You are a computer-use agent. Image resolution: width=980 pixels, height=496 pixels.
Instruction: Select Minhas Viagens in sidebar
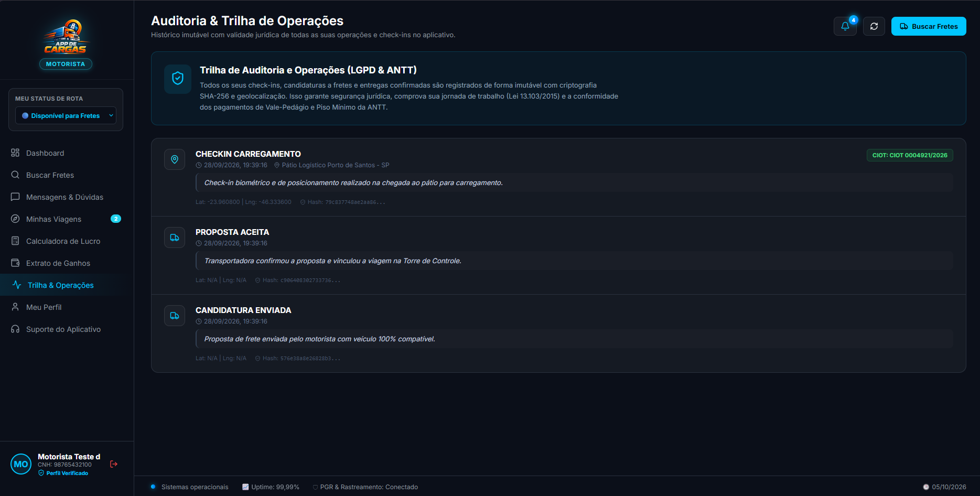coord(67,219)
